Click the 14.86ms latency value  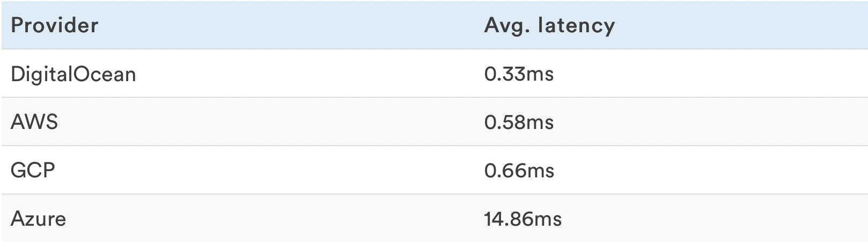(x=523, y=219)
